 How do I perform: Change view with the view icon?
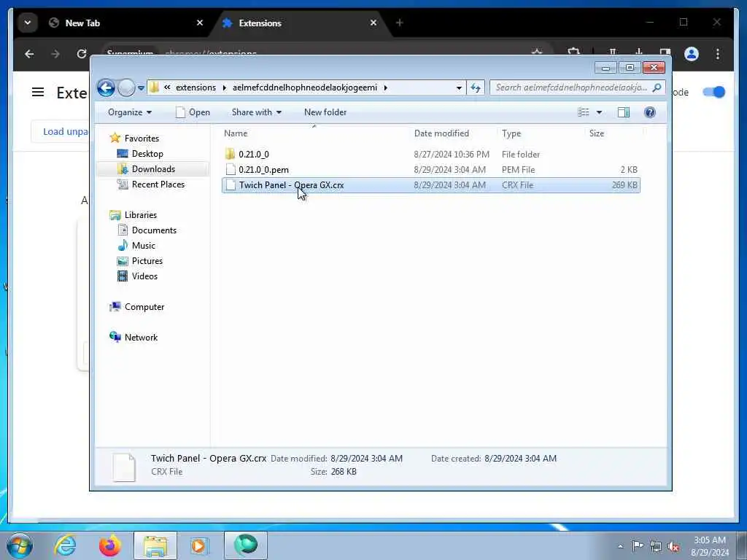(584, 112)
